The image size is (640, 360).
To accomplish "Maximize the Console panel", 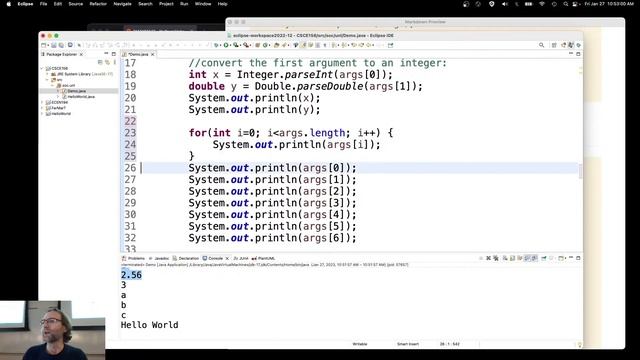I will (x=578, y=258).
